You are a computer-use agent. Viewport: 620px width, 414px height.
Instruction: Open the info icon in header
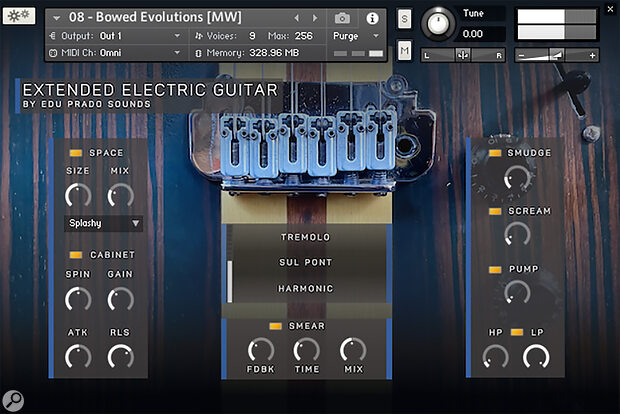[x=372, y=18]
